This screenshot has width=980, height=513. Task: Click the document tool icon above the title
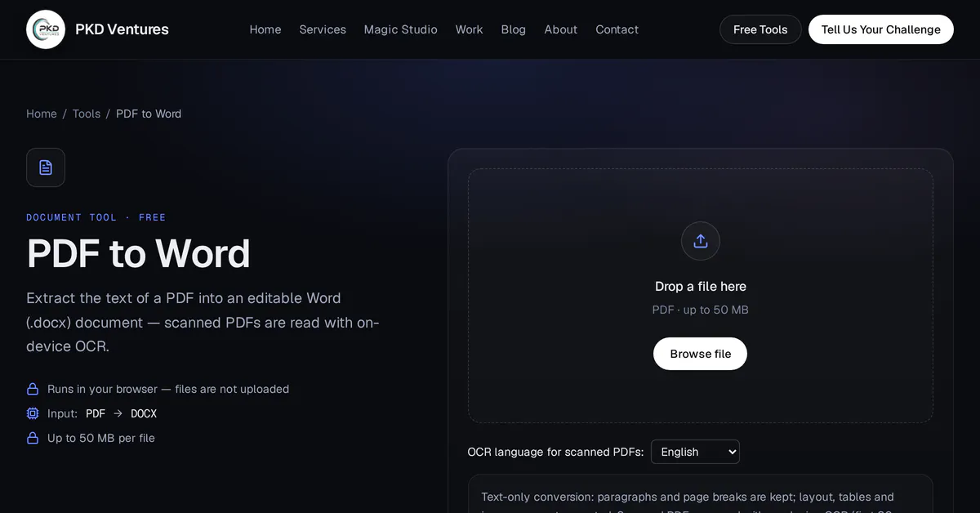[46, 167]
